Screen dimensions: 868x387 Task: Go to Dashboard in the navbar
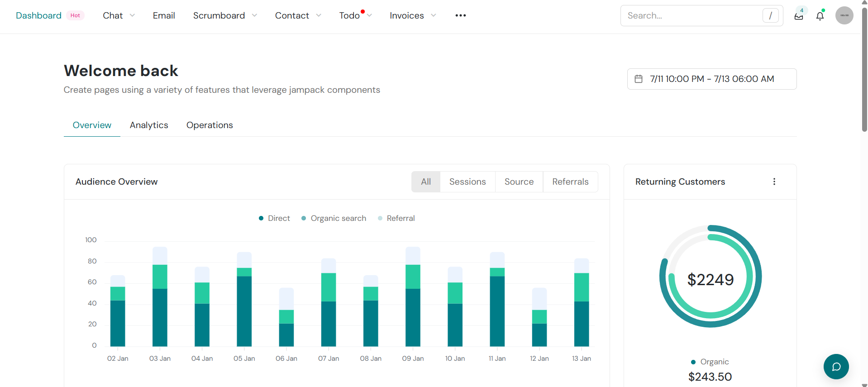pyautogui.click(x=38, y=15)
